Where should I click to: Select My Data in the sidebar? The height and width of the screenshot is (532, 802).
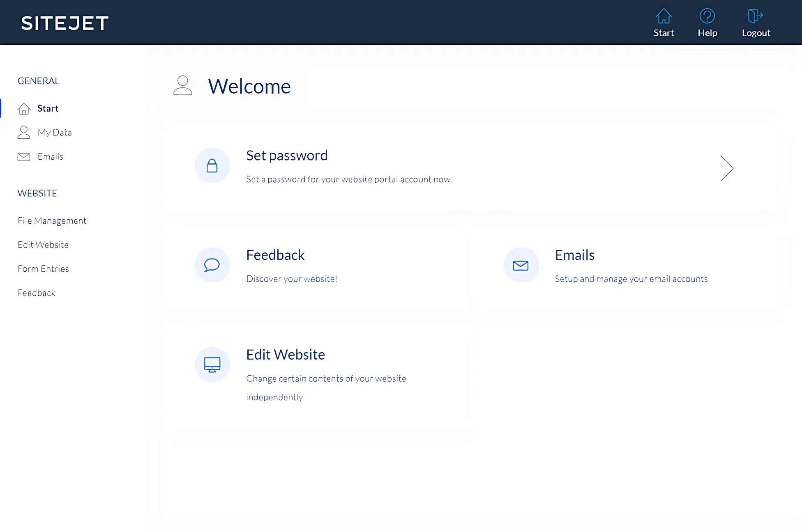(x=55, y=132)
